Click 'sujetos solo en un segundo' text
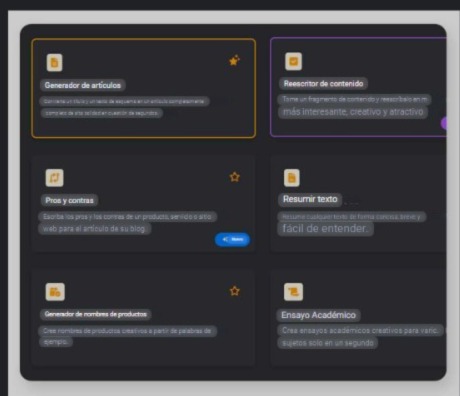The height and width of the screenshot is (396, 460). (328, 343)
